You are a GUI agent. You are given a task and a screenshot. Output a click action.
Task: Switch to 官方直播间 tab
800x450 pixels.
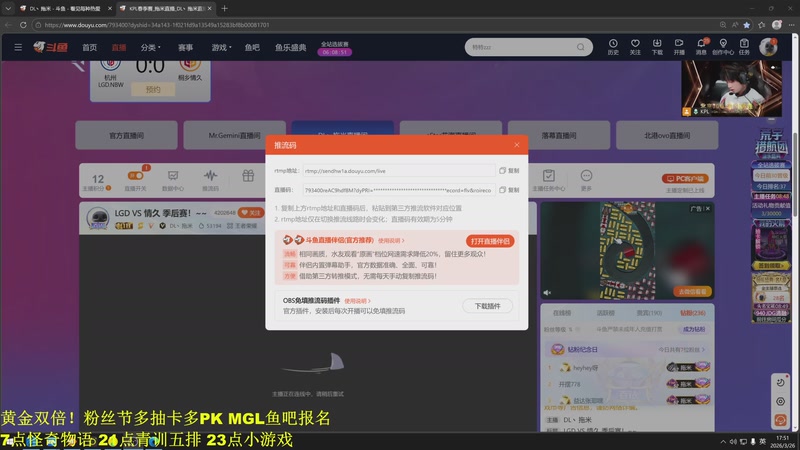point(127,135)
